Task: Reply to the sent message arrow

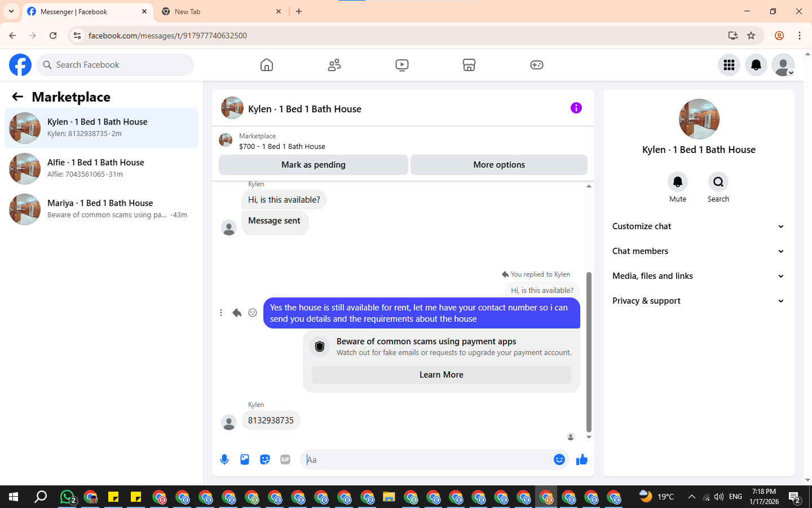Action: (237, 313)
